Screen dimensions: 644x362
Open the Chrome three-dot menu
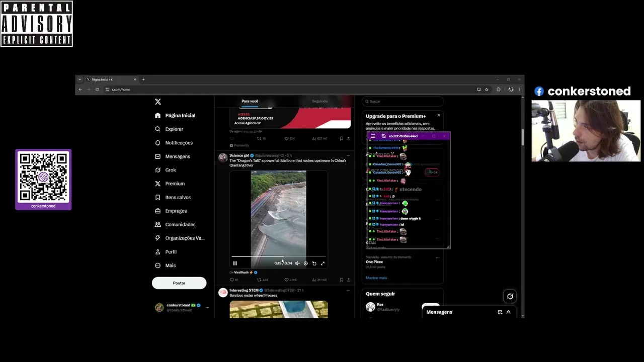coord(519,89)
